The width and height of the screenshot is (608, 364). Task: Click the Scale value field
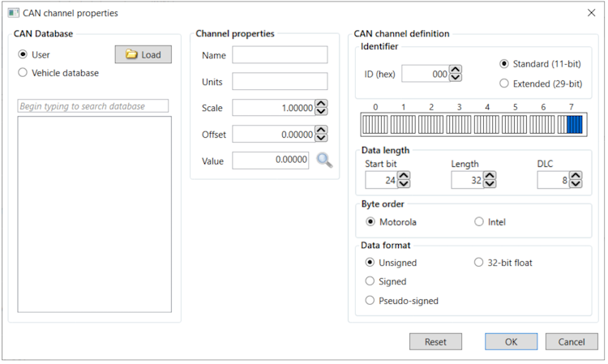click(274, 108)
